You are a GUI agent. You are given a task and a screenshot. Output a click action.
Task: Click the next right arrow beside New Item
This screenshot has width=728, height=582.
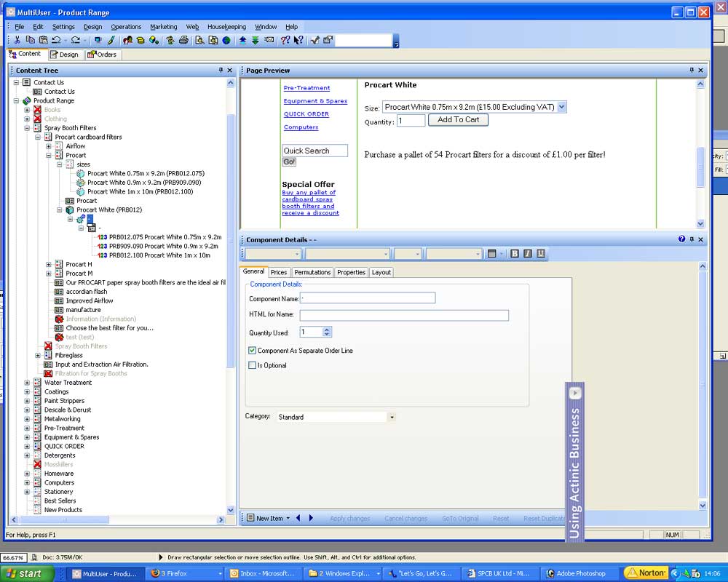pyautogui.click(x=311, y=518)
